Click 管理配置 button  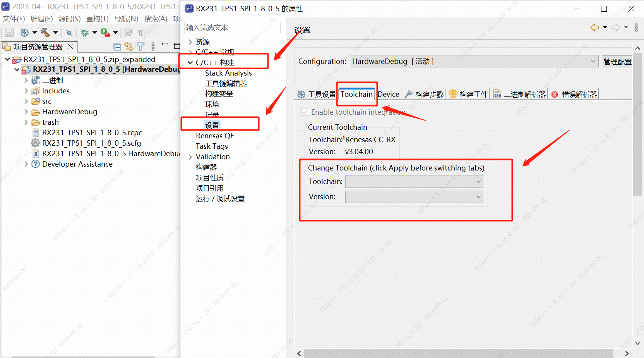tap(618, 62)
